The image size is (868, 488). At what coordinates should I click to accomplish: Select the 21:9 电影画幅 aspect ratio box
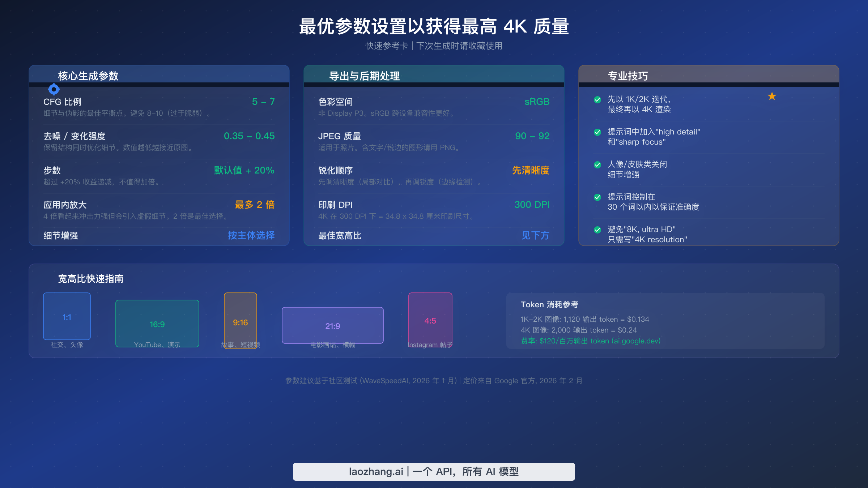[x=332, y=325]
